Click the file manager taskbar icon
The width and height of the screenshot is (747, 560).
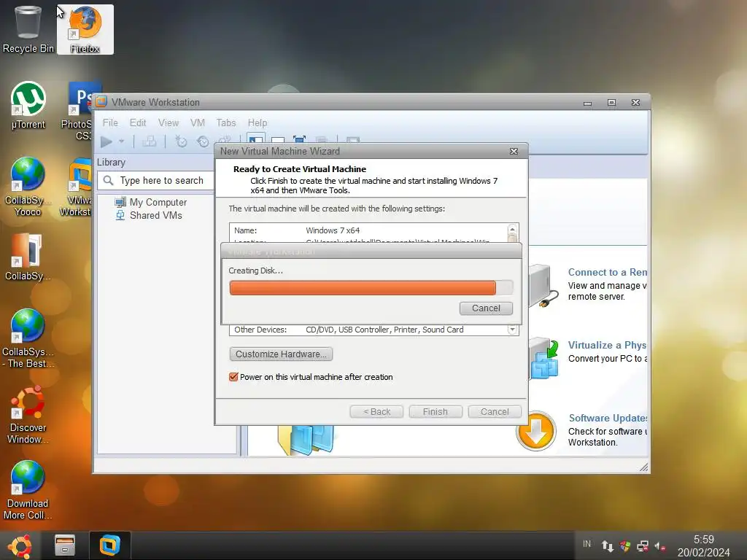pos(65,545)
